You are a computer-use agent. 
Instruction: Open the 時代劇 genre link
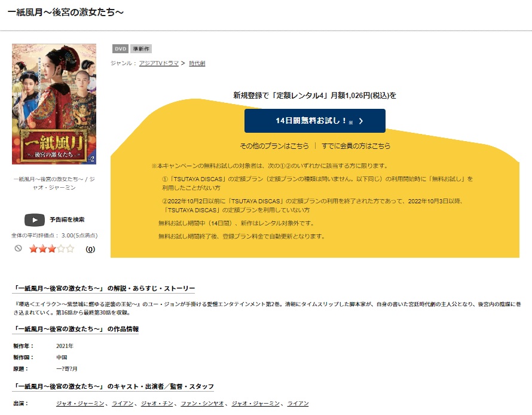197,63
